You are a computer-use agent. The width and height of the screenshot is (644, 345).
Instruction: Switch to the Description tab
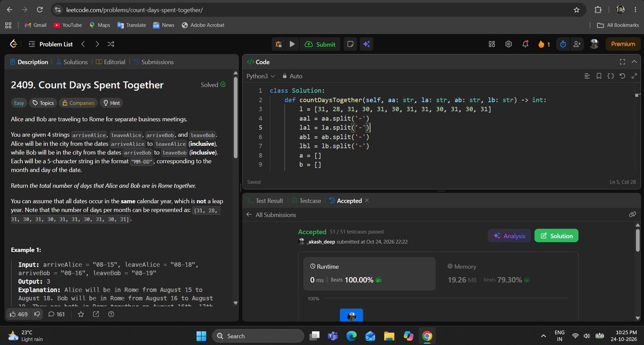(29, 62)
